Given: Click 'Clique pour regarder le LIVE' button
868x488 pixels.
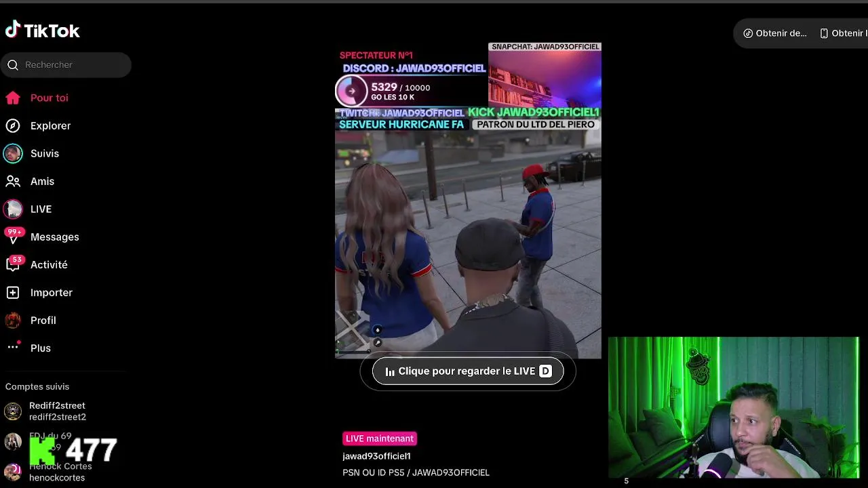Looking at the screenshot, I should [x=468, y=371].
